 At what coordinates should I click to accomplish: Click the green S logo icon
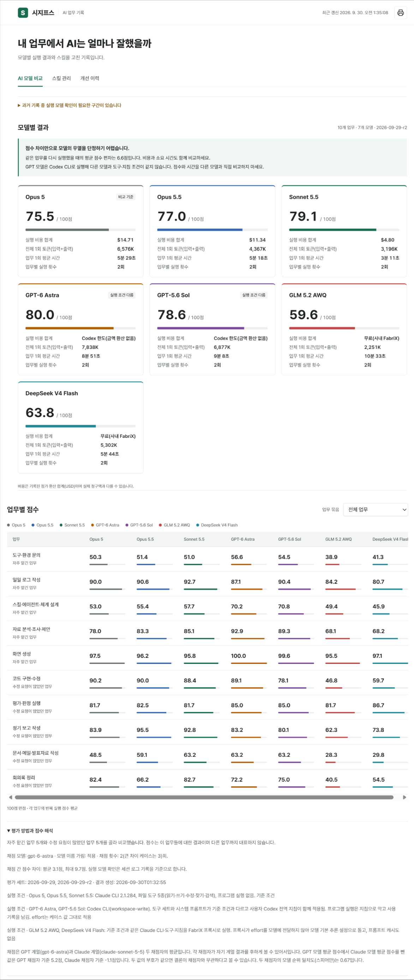pyautogui.click(x=23, y=13)
